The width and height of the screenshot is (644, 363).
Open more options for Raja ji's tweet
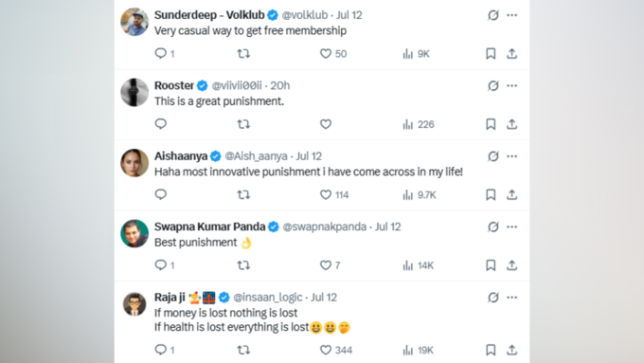pos(511,298)
